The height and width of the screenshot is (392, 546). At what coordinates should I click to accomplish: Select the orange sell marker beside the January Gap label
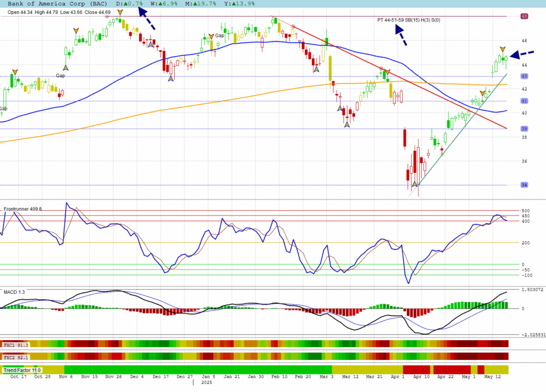click(211, 37)
